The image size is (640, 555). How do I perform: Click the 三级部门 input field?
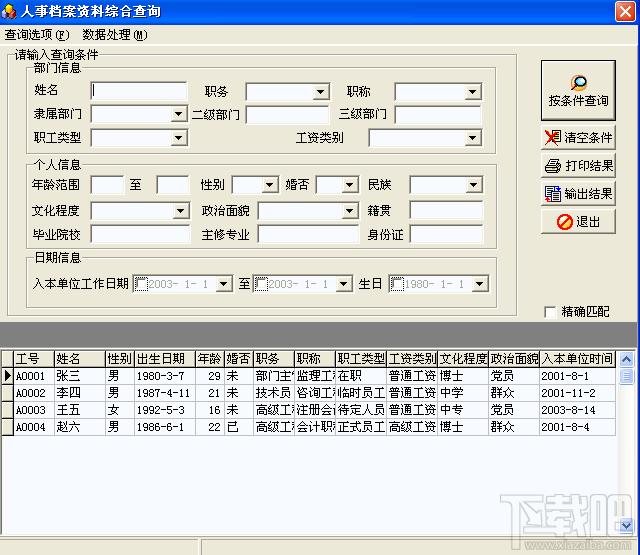tap(438, 115)
